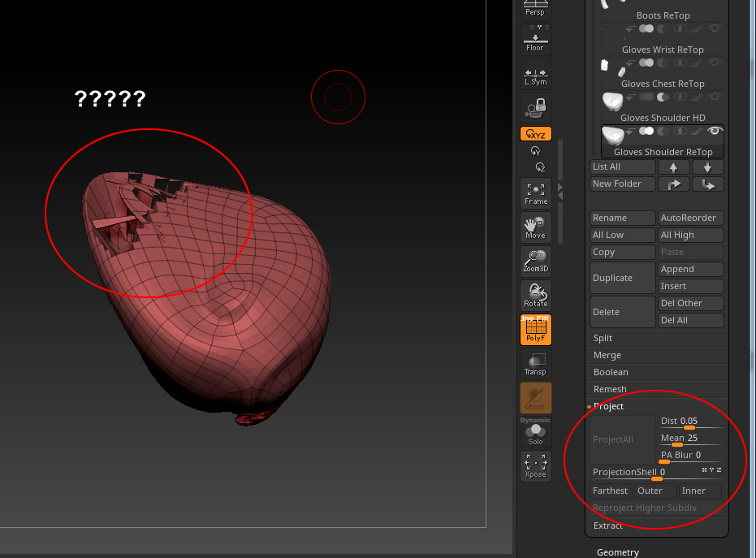Move subtool up with up arrow
This screenshot has width=756, height=558.
(673, 167)
